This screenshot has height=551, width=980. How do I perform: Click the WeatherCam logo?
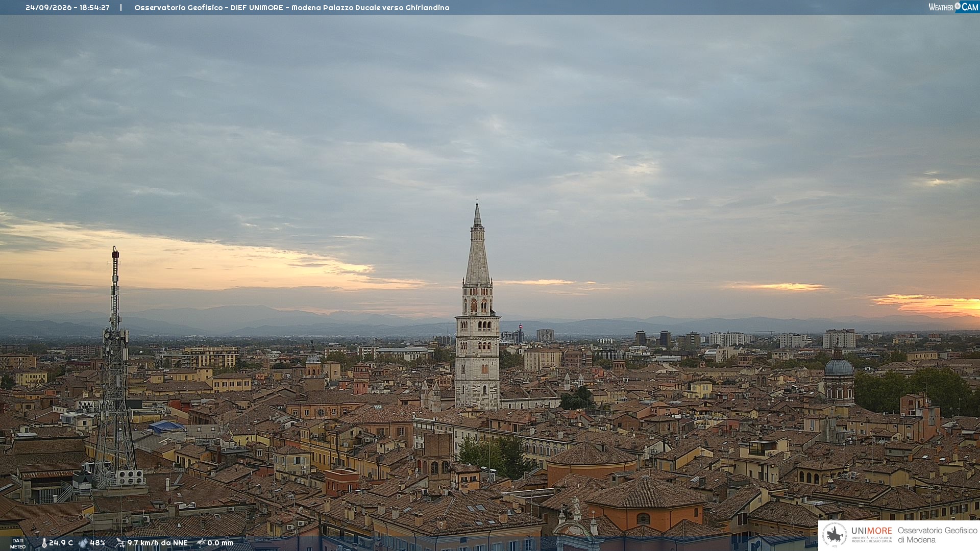[953, 7]
